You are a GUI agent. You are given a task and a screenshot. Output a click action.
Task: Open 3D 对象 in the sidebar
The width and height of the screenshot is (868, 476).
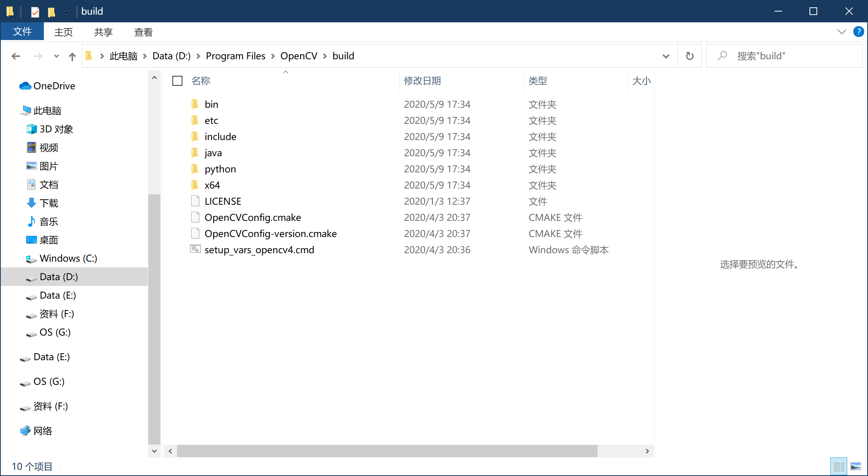click(56, 129)
